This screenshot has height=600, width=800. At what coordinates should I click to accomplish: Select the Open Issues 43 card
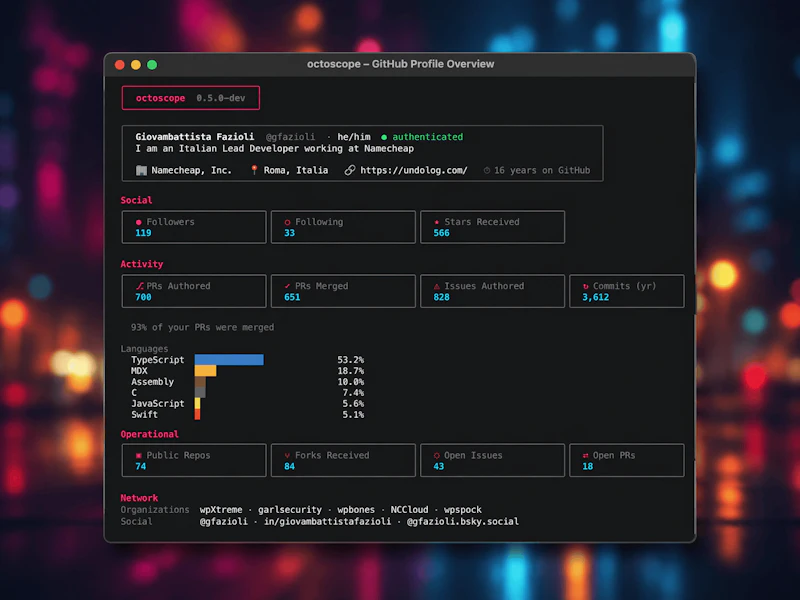click(x=492, y=461)
